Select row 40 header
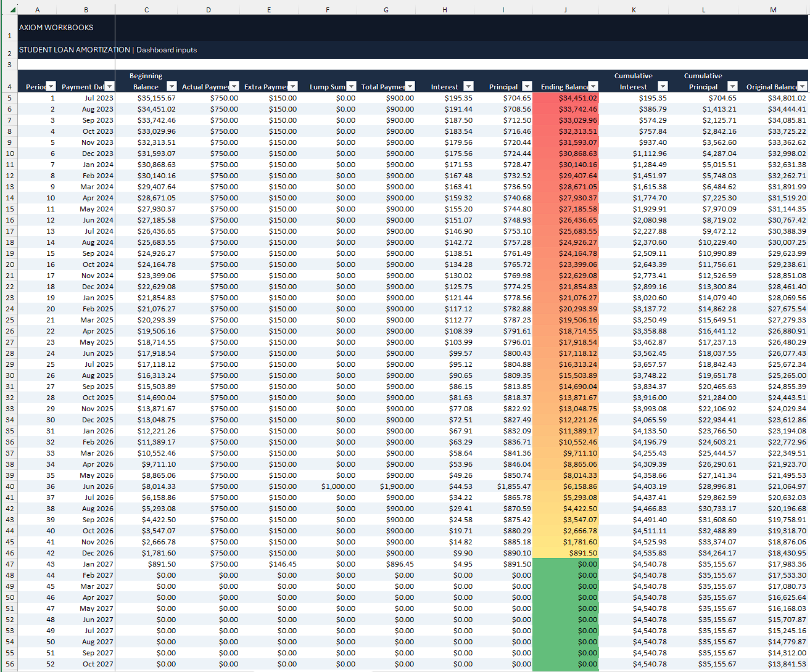The image size is (810, 672). pyautogui.click(x=9, y=486)
